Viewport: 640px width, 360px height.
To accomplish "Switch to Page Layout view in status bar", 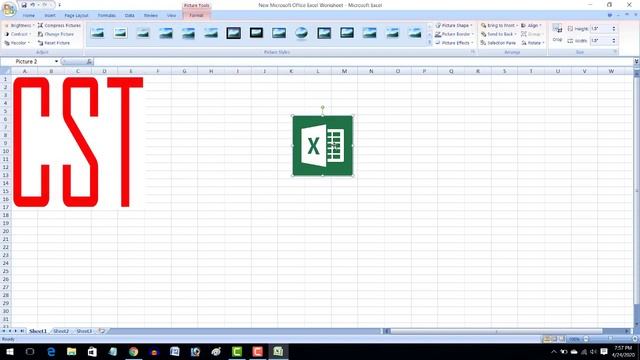I will pyautogui.click(x=554, y=339).
